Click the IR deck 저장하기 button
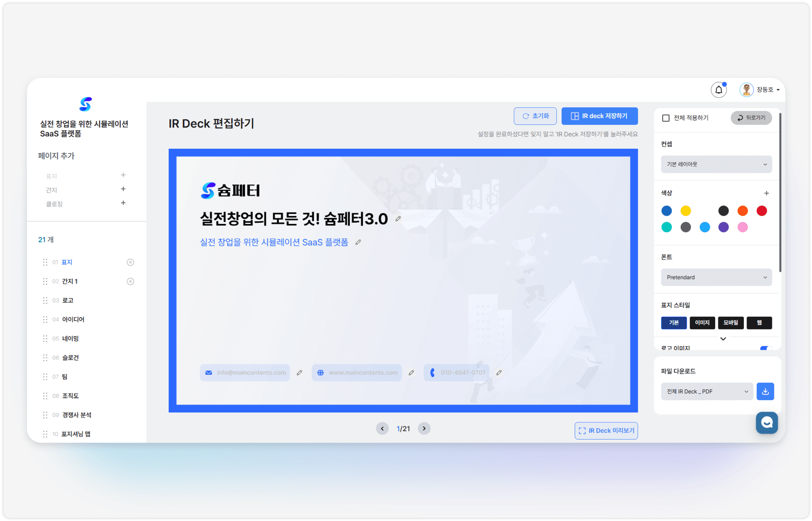 click(599, 116)
